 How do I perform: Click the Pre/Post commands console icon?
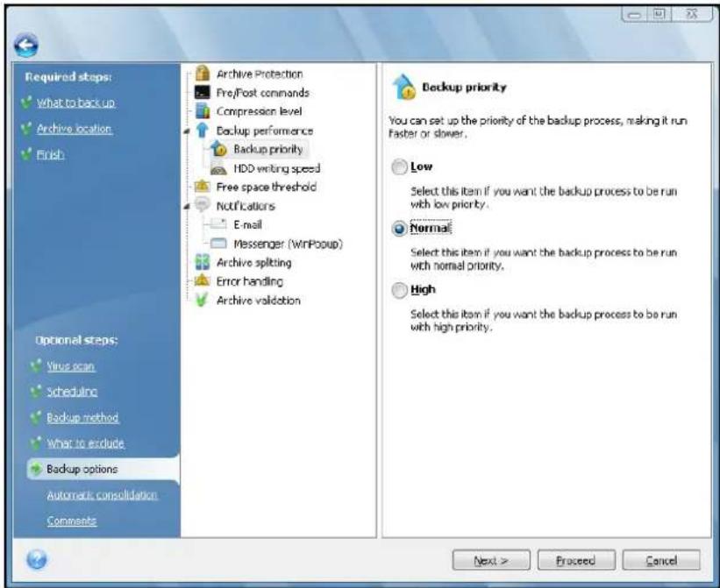(x=202, y=92)
